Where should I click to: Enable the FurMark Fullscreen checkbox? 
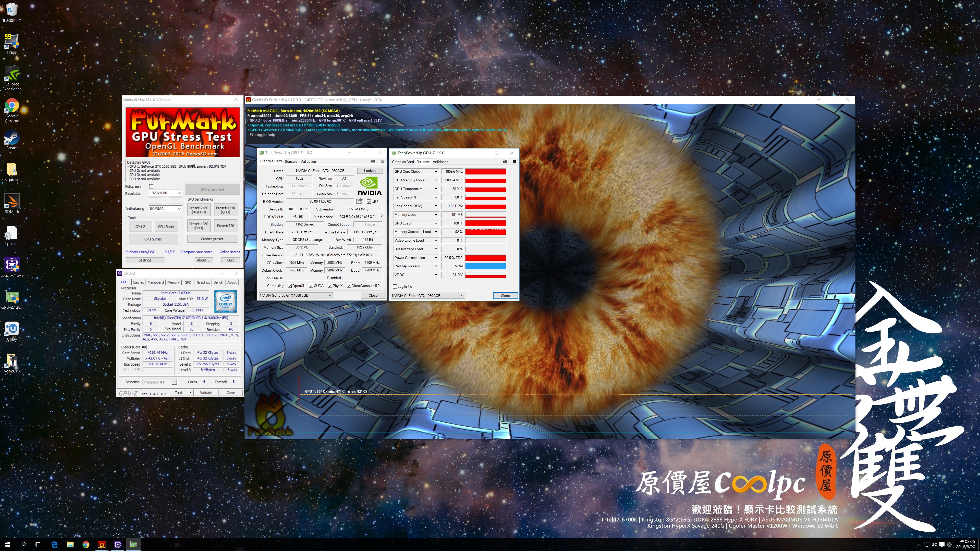pyautogui.click(x=151, y=186)
